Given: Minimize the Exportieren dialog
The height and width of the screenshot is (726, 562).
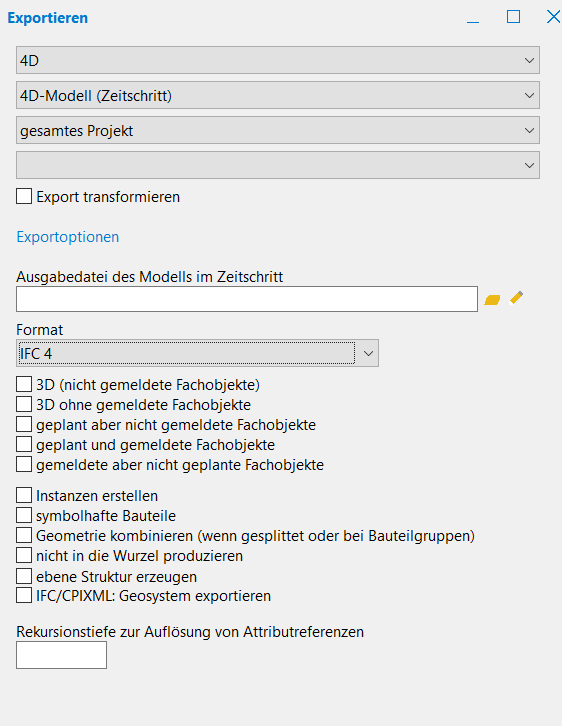Looking at the screenshot, I should (x=473, y=21).
